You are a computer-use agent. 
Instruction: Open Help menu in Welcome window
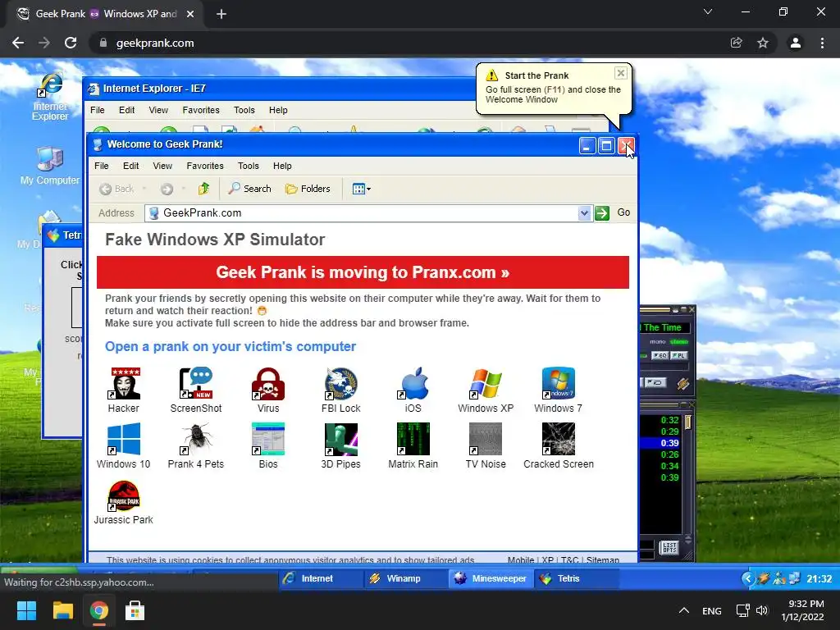(x=282, y=166)
